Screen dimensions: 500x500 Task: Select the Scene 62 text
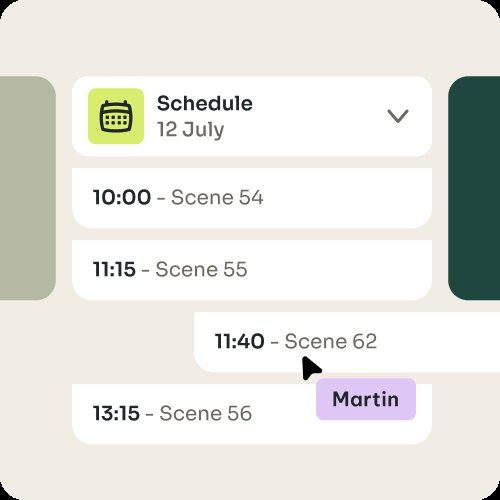click(x=331, y=341)
